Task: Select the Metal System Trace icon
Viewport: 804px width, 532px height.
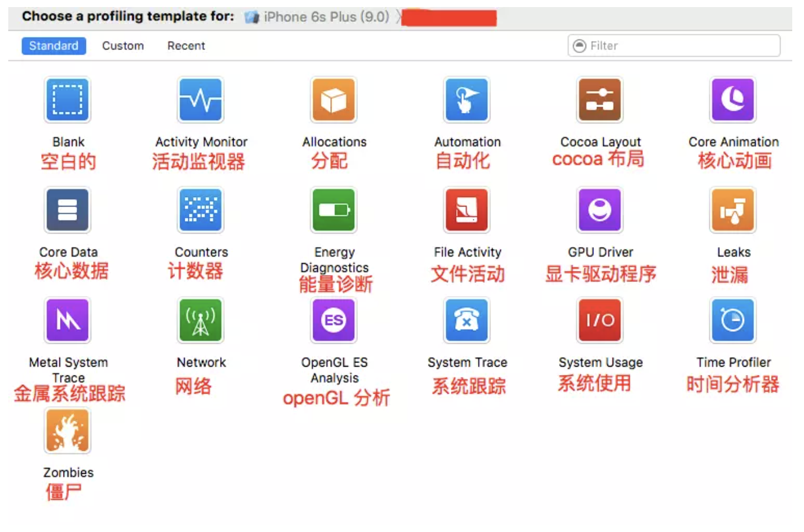Action: click(x=68, y=320)
